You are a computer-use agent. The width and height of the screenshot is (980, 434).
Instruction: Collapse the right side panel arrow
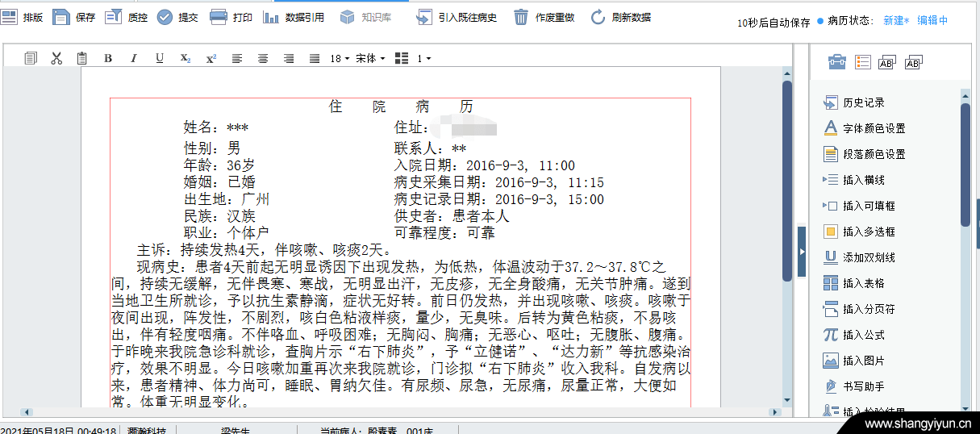(801, 252)
